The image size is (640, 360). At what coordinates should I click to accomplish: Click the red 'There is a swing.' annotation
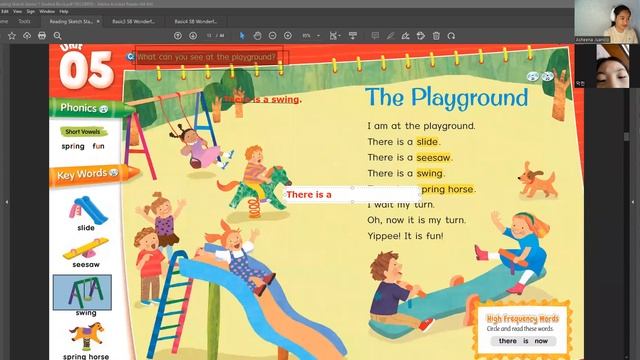263,99
